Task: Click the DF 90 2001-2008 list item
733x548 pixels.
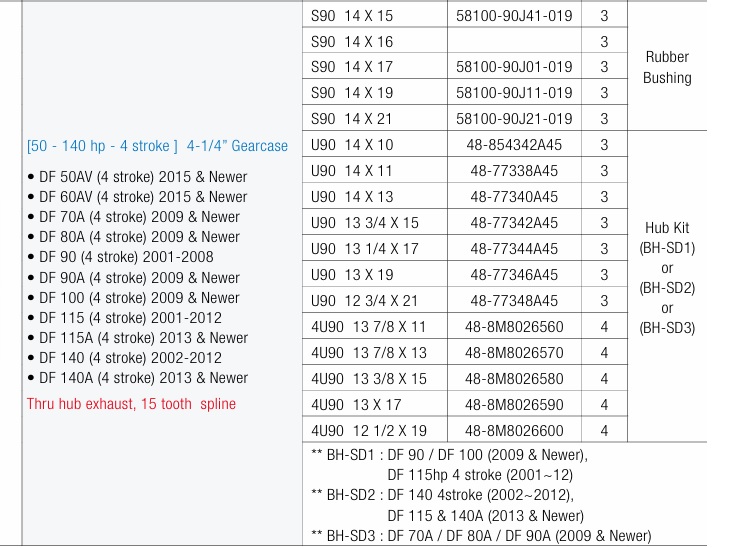Action: 125,257
